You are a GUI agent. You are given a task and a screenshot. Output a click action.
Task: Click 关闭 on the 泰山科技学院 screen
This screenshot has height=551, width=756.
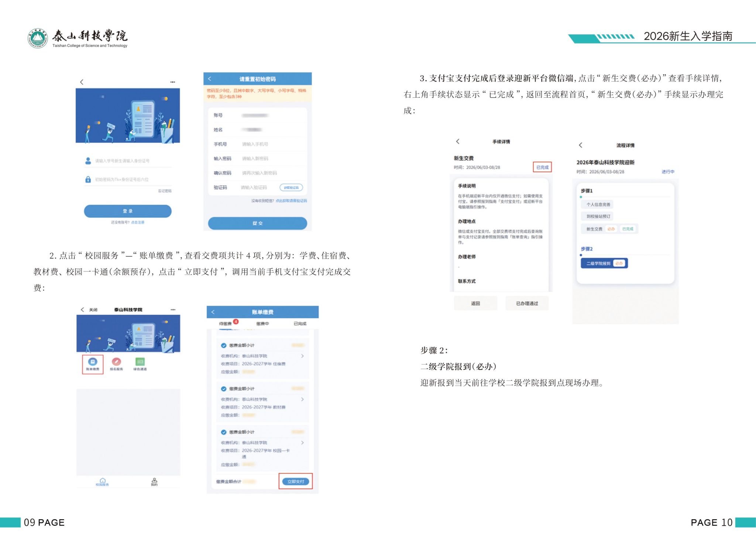coord(93,310)
